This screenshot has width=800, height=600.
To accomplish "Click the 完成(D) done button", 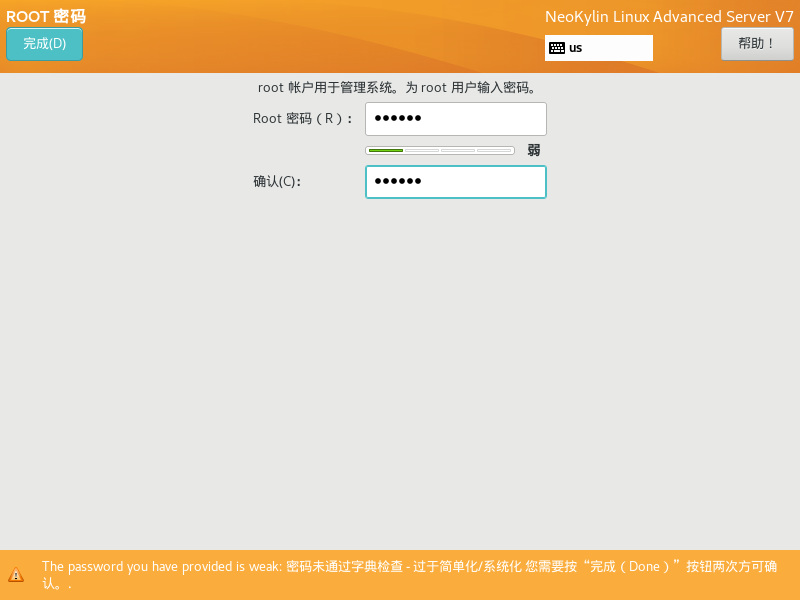I will click(x=44, y=44).
